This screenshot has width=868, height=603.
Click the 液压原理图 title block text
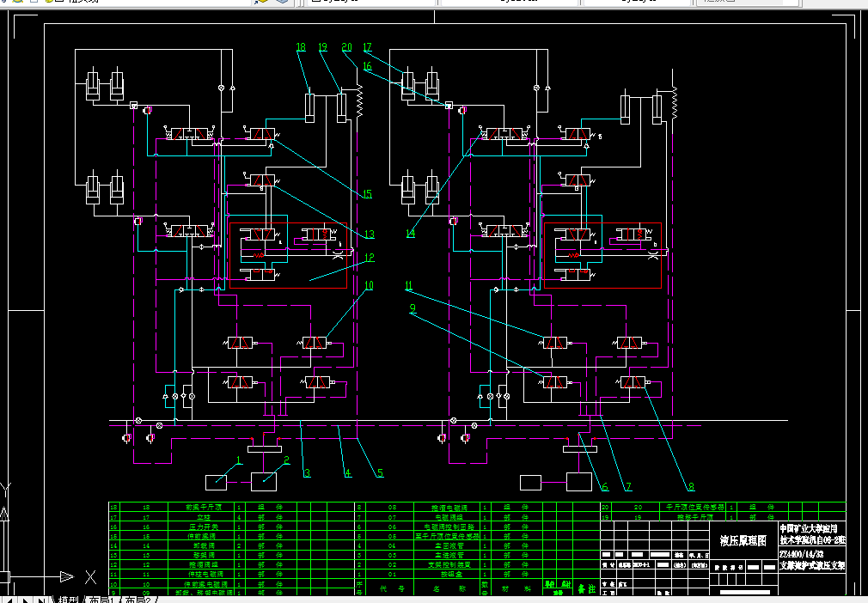[x=743, y=540]
